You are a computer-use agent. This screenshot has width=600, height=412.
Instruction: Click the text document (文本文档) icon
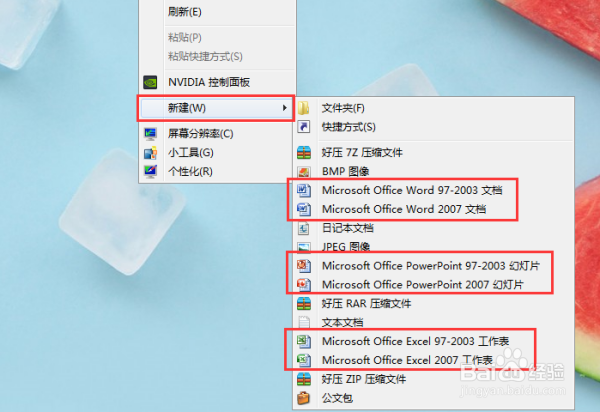(x=304, y=322)
